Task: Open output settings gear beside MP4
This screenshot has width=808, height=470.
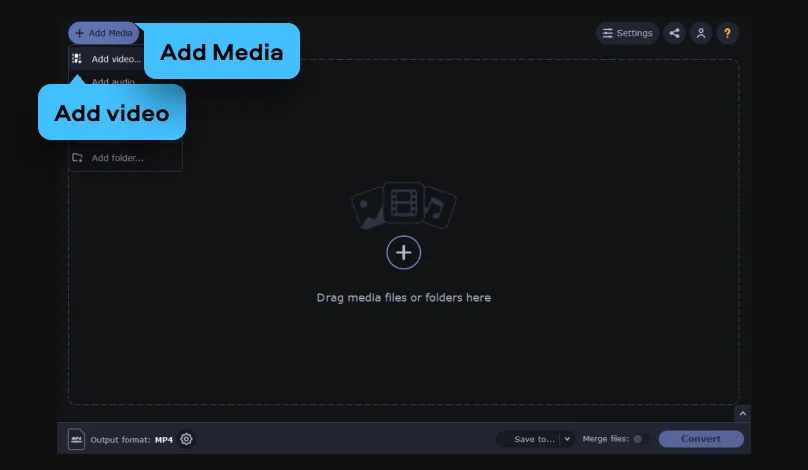Action: tap(186, 439)
